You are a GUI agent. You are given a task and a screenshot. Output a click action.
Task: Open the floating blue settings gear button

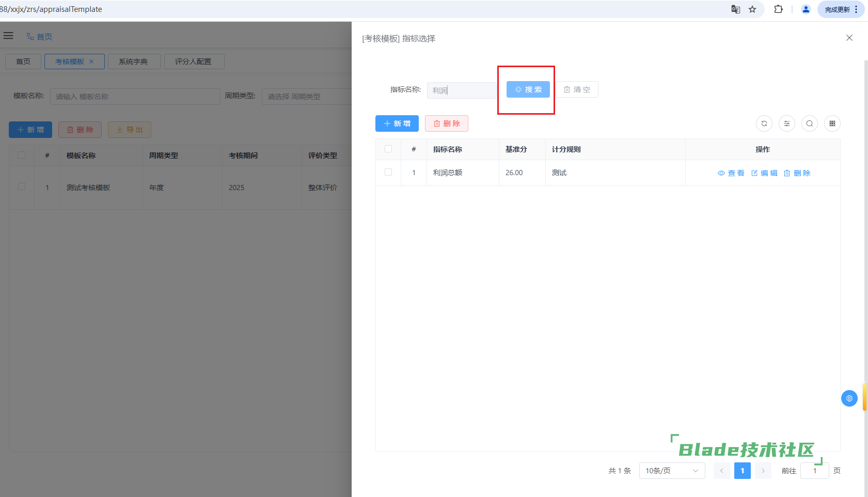point(849,398)
